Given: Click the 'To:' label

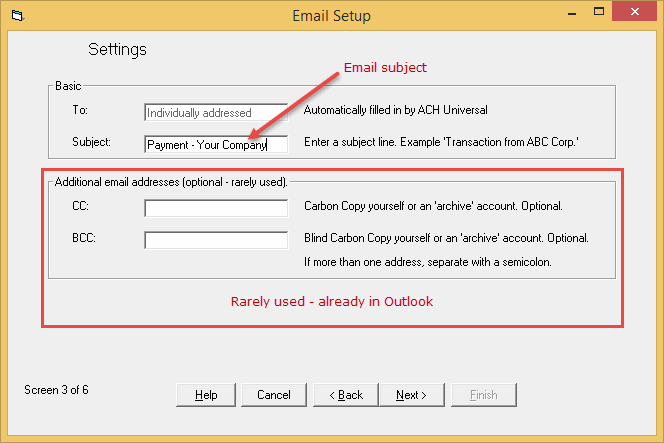Looking at the screenshot, I should tap(80, 110).
